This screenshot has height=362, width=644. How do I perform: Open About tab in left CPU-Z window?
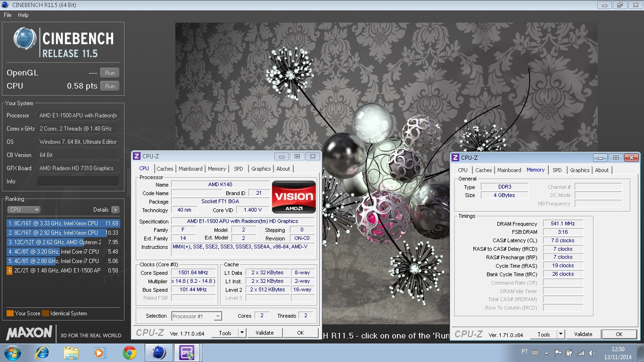[x=283, y=169]
